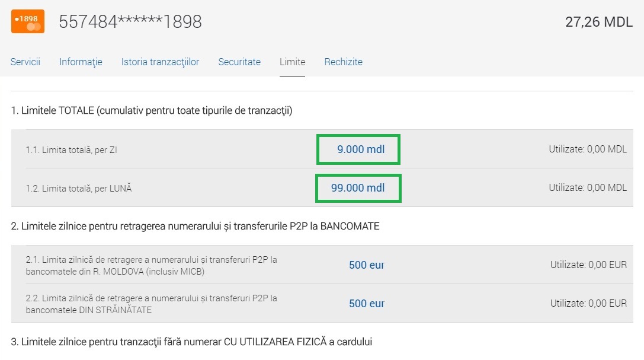Edit the 99.000 mdl monthly limit
This screenshot has height=360, width=644.
point(358,188)
